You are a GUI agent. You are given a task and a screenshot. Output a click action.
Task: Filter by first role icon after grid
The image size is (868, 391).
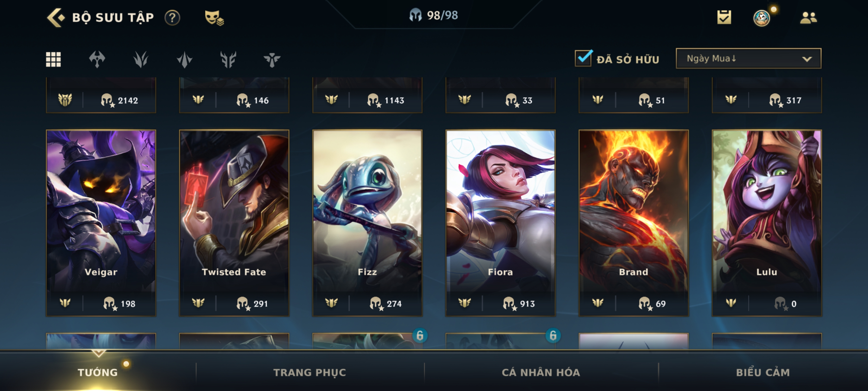pyautogui.click(x=97, y=59)
